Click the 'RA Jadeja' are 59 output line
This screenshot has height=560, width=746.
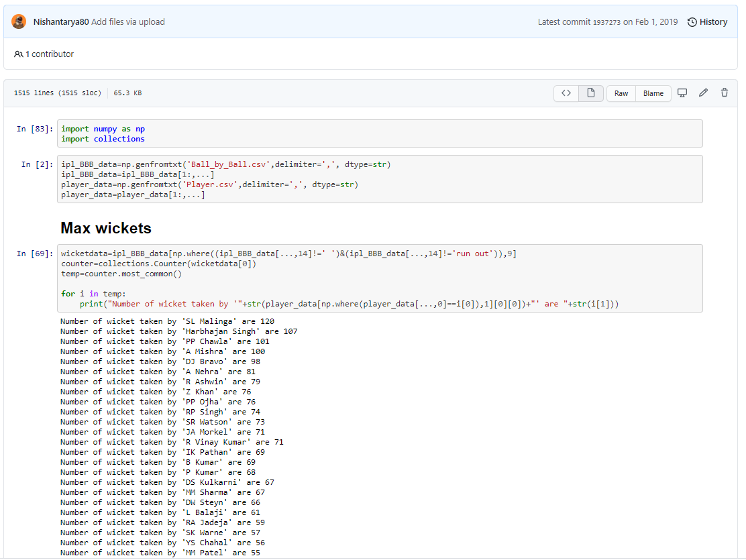pos(163,522)
